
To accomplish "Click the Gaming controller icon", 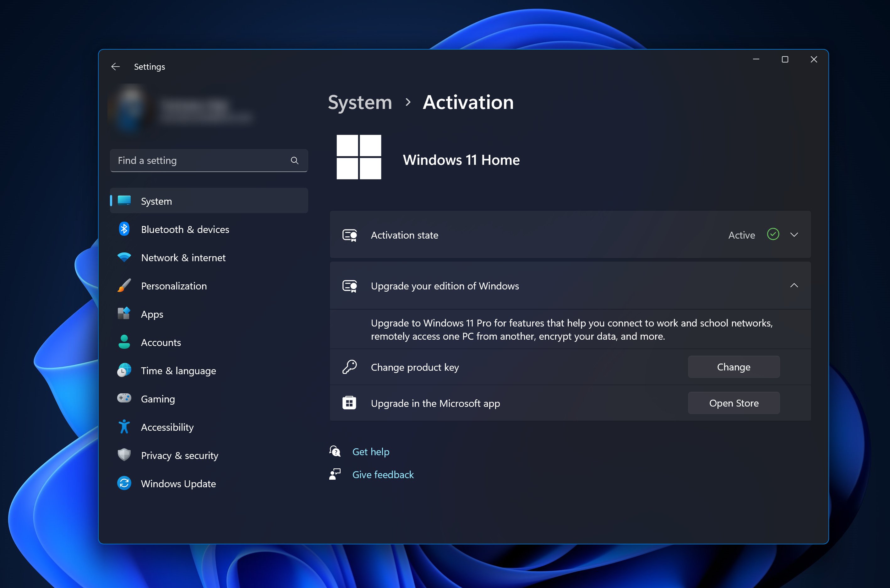I will tap(124, 398).
